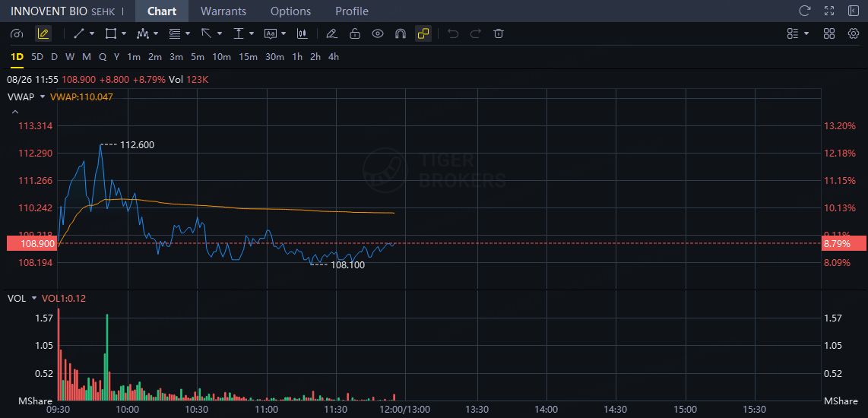Viewport: 868px width, 418px height.
Task: Toggle drawing visibility with the eye icon
Action: coord(378,33)
